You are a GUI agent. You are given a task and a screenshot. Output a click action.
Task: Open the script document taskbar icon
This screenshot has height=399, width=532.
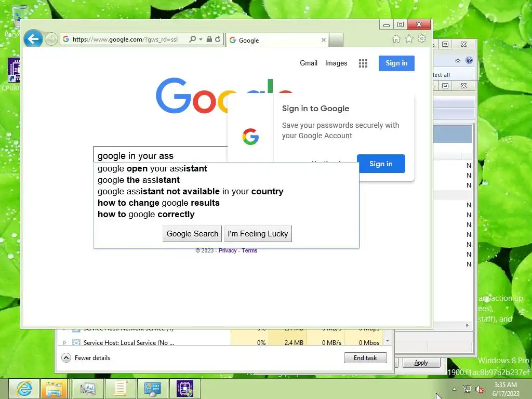click(x=120, y=389)
